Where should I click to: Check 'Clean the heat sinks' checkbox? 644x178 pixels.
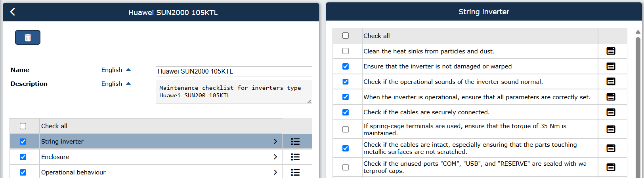pyautogui.click(x=346, y=51)
